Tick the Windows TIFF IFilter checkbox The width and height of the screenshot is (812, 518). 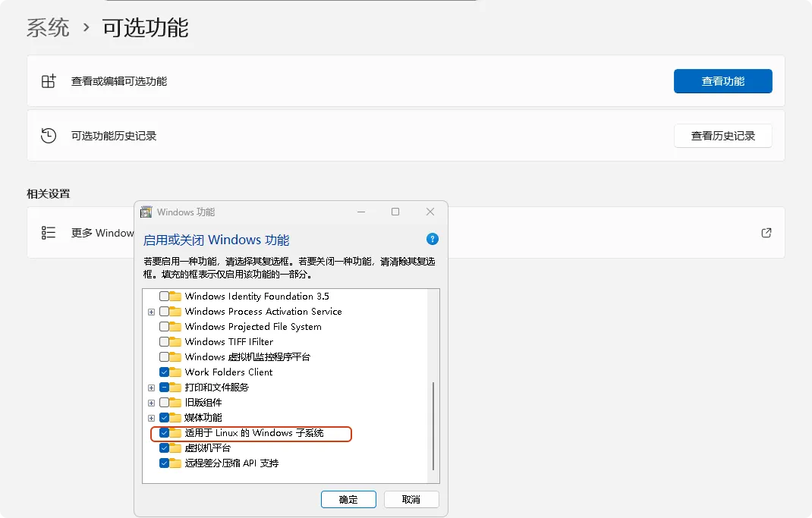click(164, 342)
